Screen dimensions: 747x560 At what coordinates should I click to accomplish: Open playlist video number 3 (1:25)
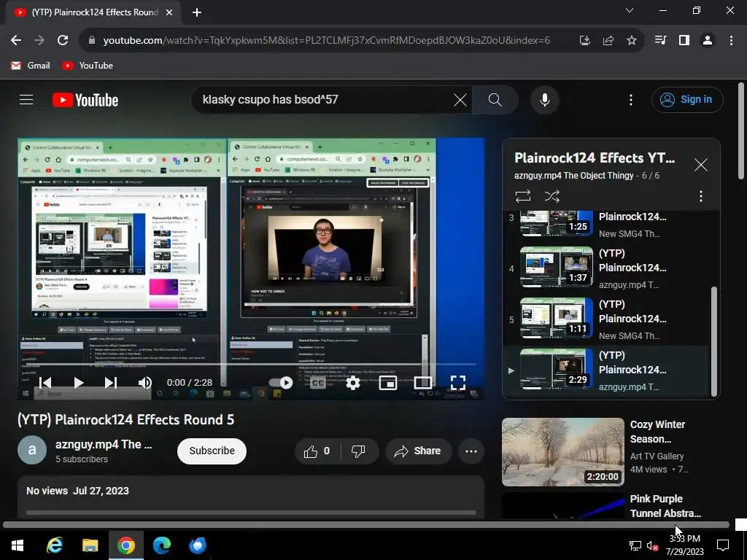pos(605,225)
